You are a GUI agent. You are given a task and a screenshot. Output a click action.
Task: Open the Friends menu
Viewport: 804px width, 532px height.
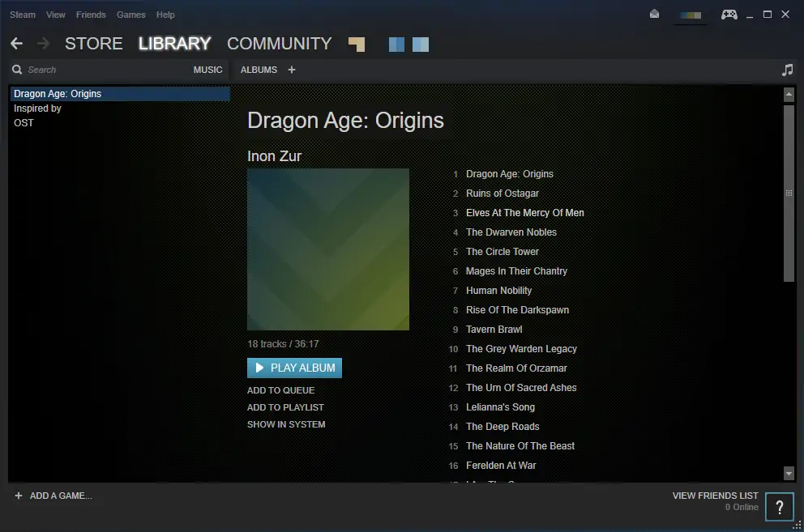click(91, 15)
